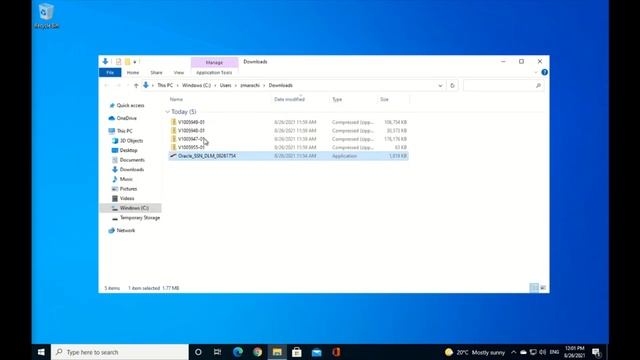Sort files by the Name column
The width and height of the screenshot is (640, 360).
tap(176, 99)
